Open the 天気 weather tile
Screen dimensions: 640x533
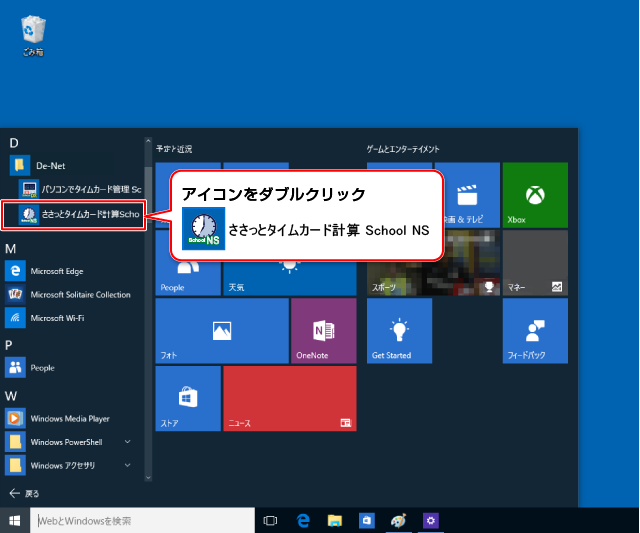(x=290, y=278)
